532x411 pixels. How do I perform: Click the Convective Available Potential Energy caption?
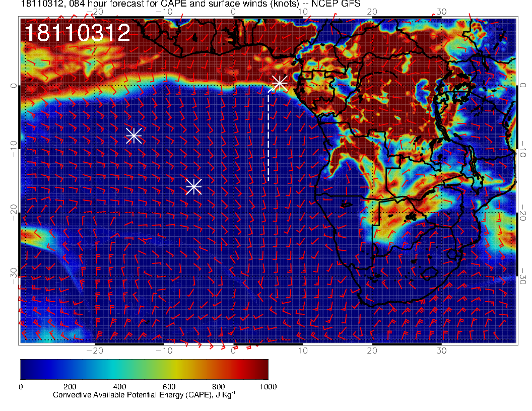click(x=144, y=395)
